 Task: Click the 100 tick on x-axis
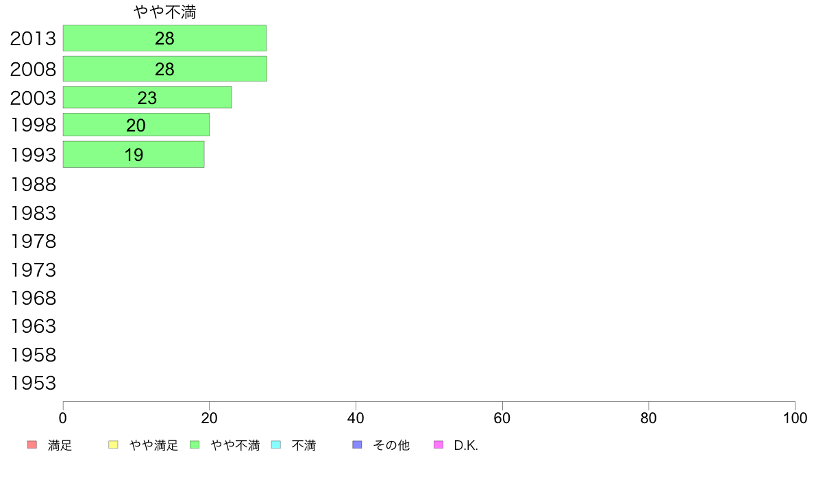[x=795, y=418]
